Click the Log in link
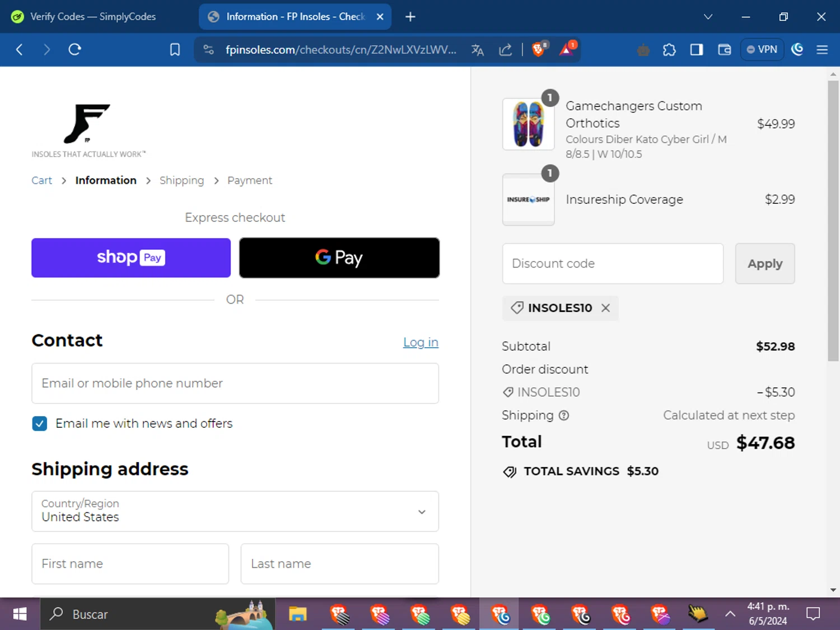Image resolution: width=840 pixels, height=630 pixels. [421, 342]
